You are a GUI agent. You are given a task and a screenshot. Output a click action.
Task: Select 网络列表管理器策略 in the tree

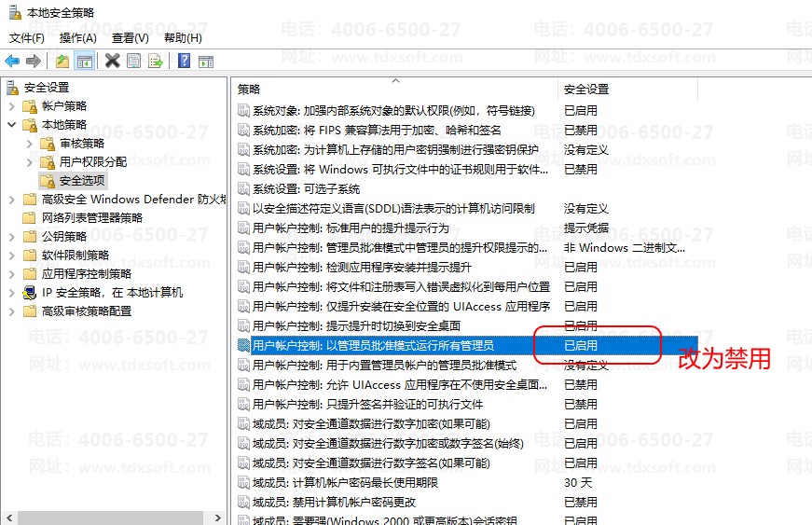(92, 218)
